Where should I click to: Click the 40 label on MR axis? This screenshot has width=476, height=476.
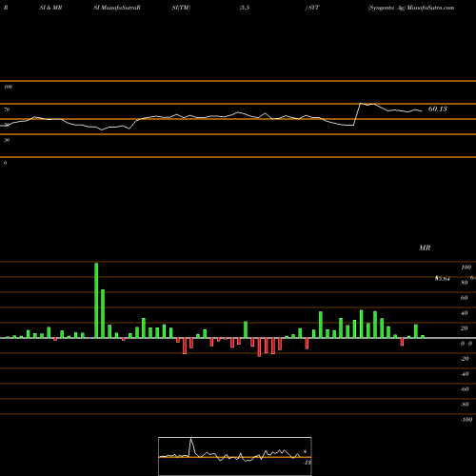(464, 313)
